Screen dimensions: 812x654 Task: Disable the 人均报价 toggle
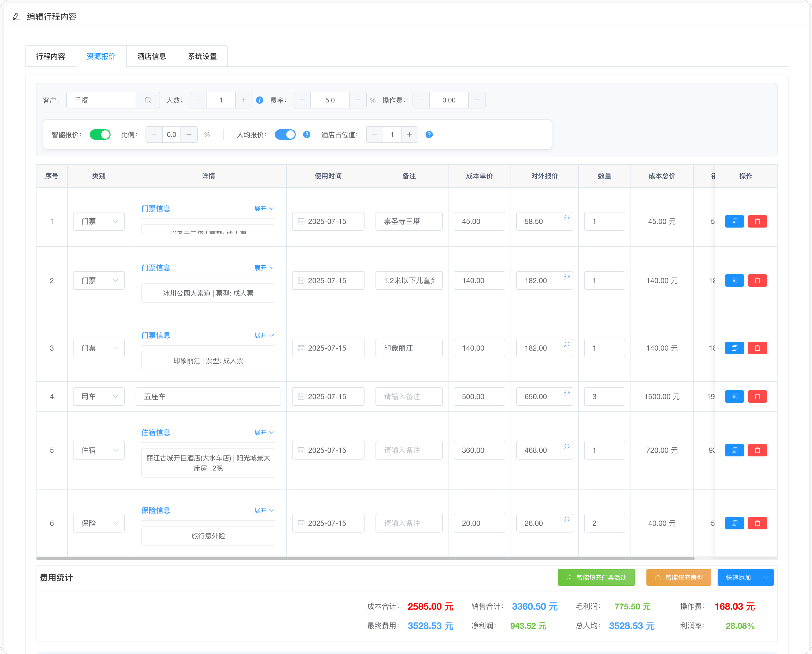pyautogui.click(x=285, y=135)
